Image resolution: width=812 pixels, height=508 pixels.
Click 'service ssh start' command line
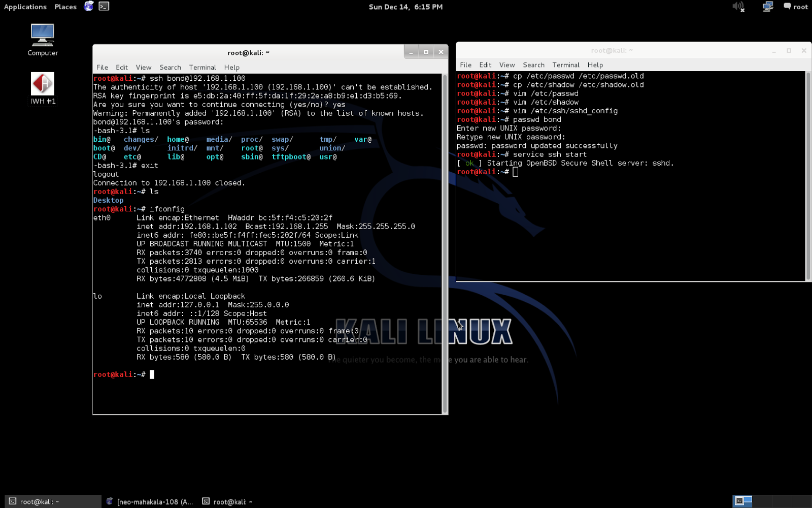[x=550, y=154]
